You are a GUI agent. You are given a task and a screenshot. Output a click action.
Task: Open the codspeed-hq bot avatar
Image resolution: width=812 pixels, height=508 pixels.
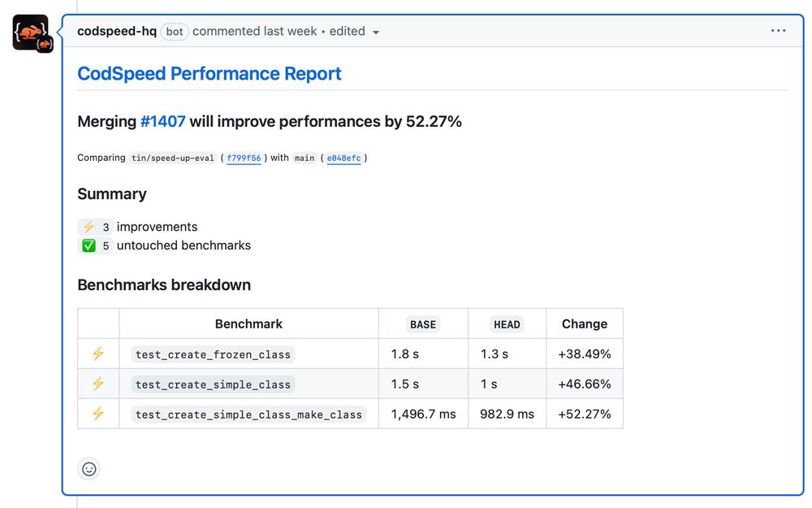(x=32, y=33)
